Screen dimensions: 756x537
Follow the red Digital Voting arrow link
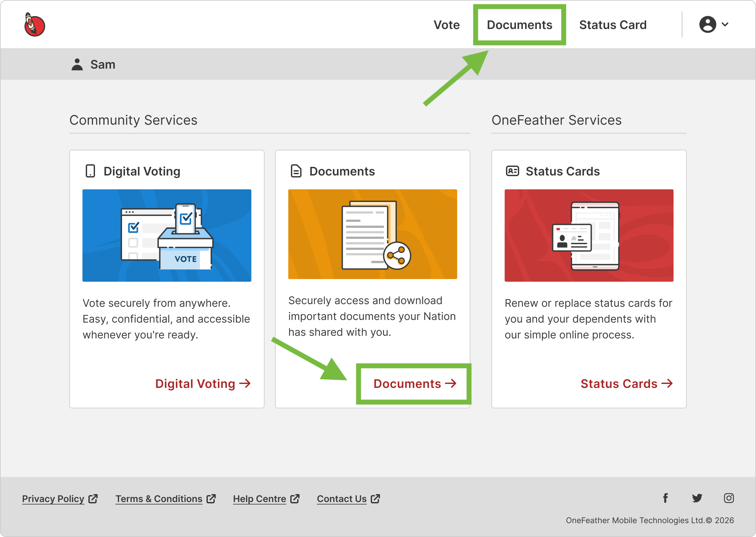[x=203, y=384]
